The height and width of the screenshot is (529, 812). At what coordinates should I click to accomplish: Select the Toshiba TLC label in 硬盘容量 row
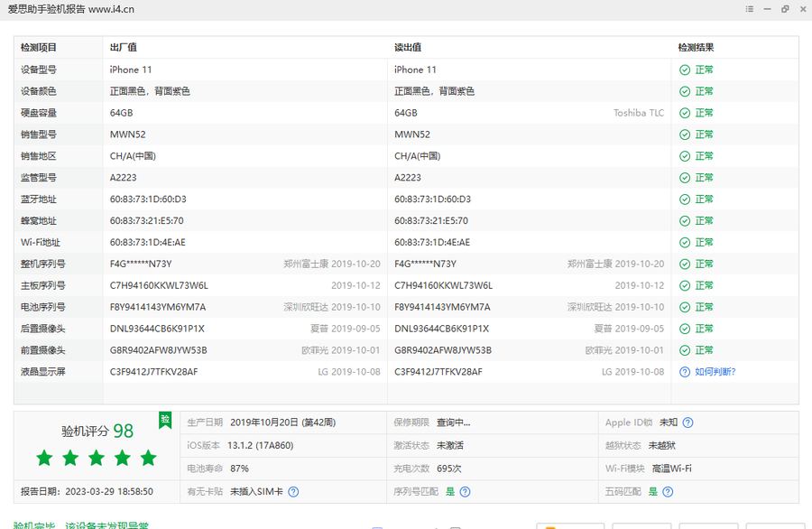639,113
